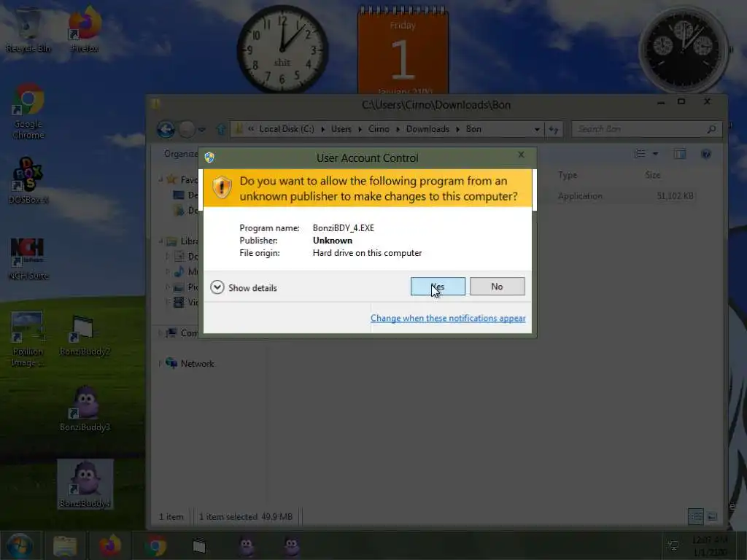Open address bar history dropdown
The width and height of the screenshot is (747, 560).
point(537,129)
